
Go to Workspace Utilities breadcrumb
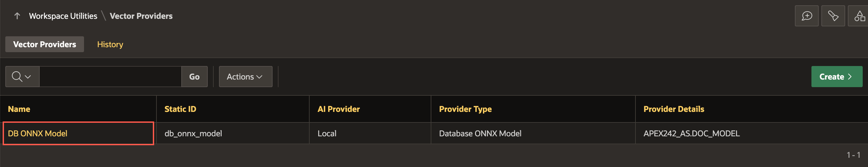click(x=63, y=16)
